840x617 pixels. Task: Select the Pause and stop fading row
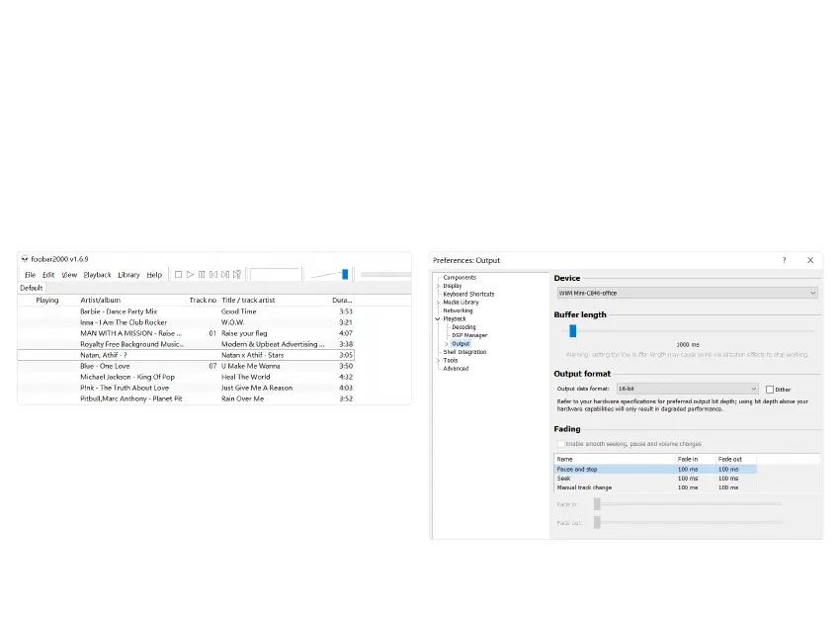(x=655, y=469)
